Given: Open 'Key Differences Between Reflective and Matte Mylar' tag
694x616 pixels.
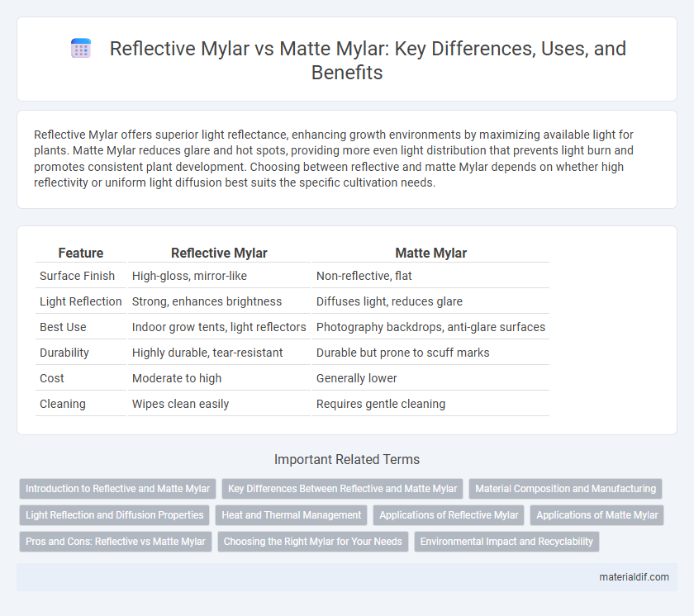Looking at the screenshot, I should click(343, 489).
